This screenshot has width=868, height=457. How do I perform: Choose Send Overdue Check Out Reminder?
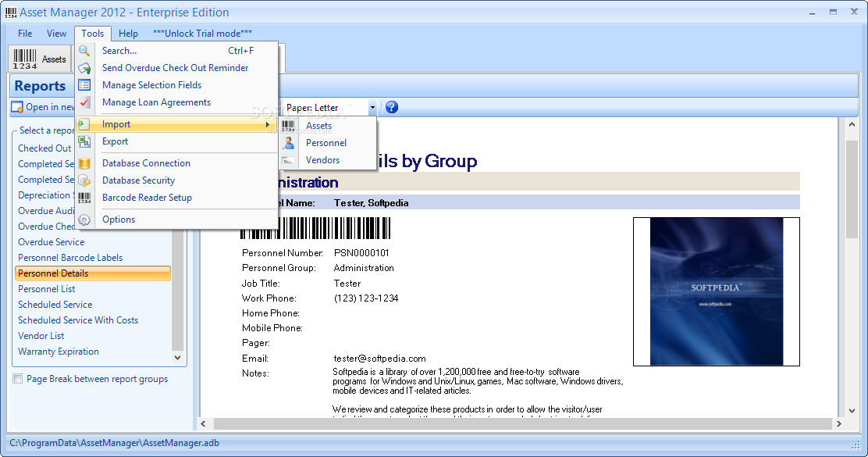(177, 68)
